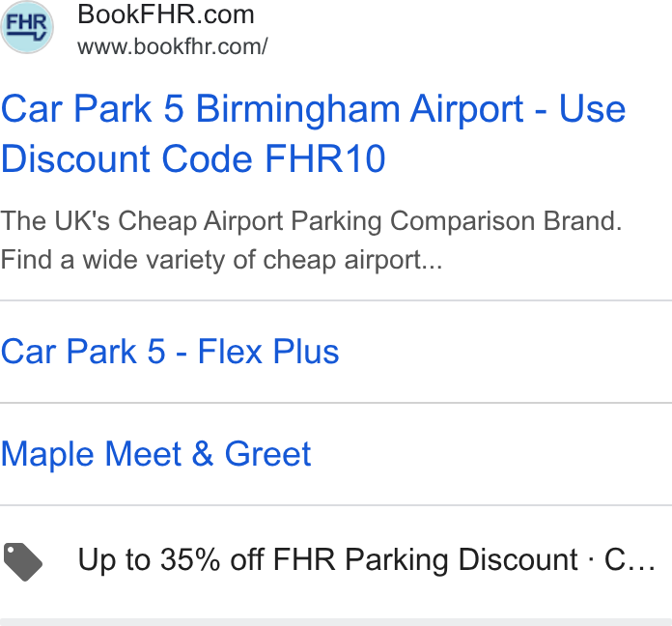Click the www.bookfhr.com/ URL text
672x626 pixels.
point(172,46)
